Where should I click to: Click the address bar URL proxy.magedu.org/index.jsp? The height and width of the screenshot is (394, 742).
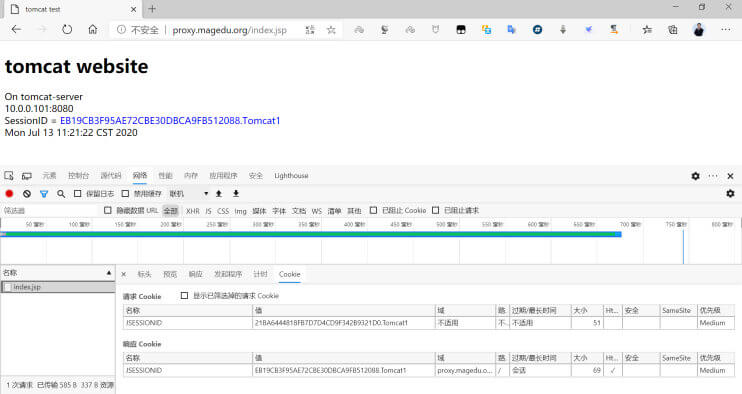click(x=230, y=30)
